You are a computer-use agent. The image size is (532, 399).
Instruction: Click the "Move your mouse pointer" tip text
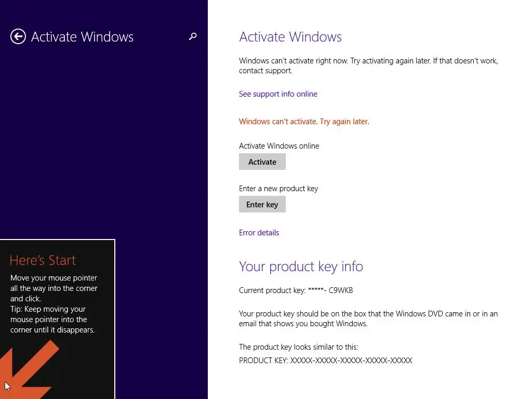54,288
